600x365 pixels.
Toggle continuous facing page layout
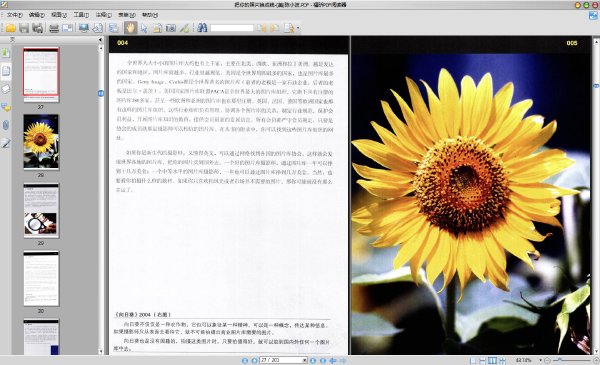[x=502, y=360]
